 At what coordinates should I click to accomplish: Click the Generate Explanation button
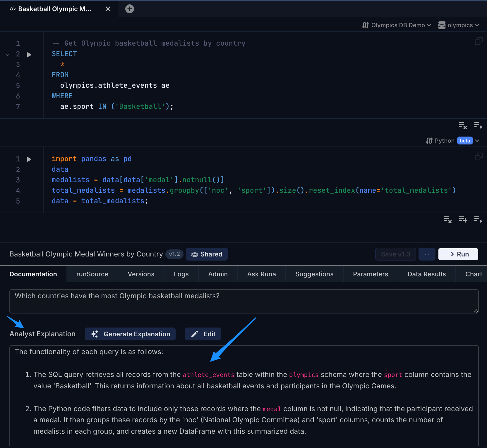click(x=130, y=334)
